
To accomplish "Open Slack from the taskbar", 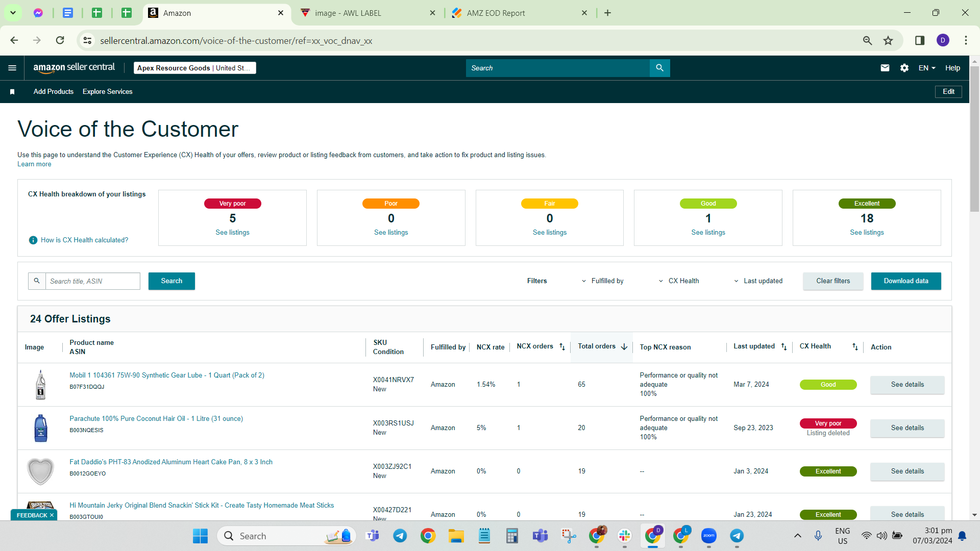I will pos(624,536).
